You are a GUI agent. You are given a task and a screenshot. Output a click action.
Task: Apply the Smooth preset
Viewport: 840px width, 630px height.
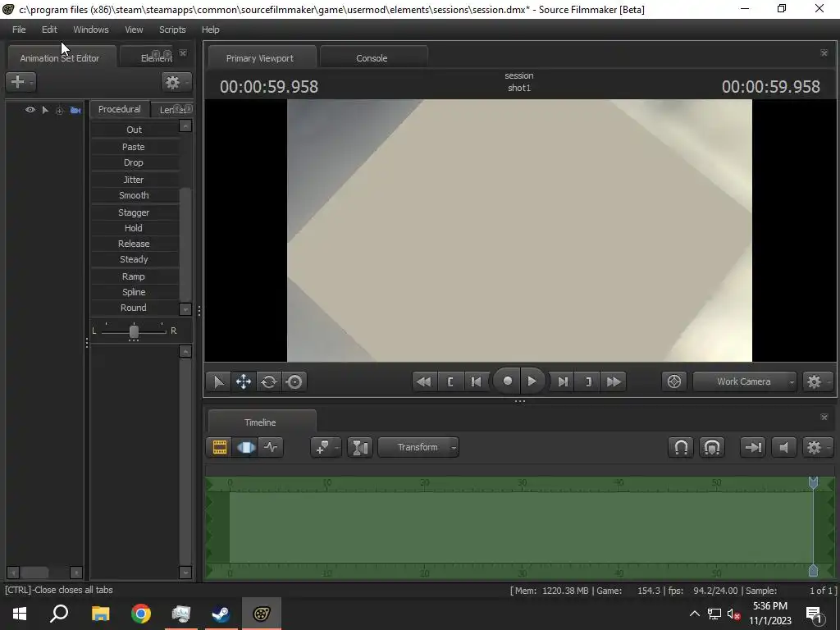coord(134,195)
